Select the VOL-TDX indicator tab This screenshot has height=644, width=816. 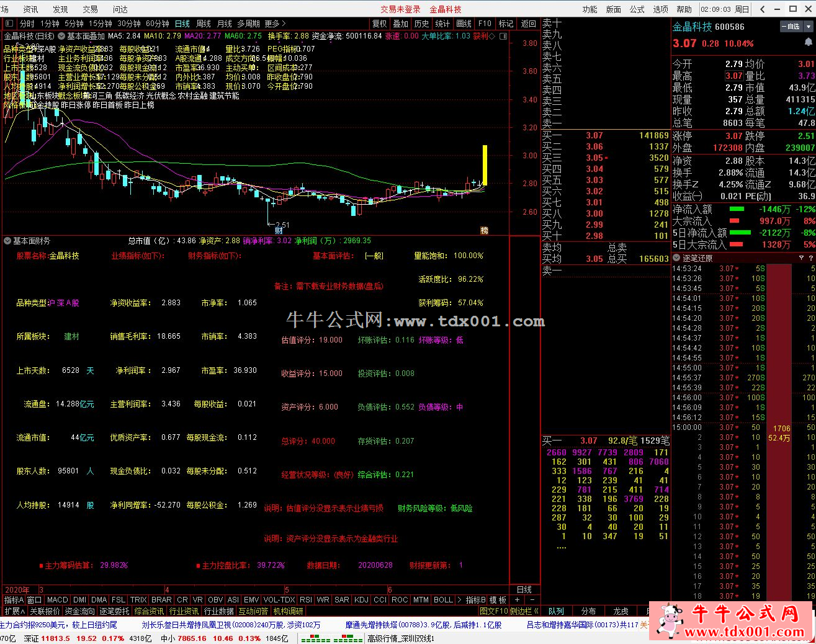coord(279,600)
